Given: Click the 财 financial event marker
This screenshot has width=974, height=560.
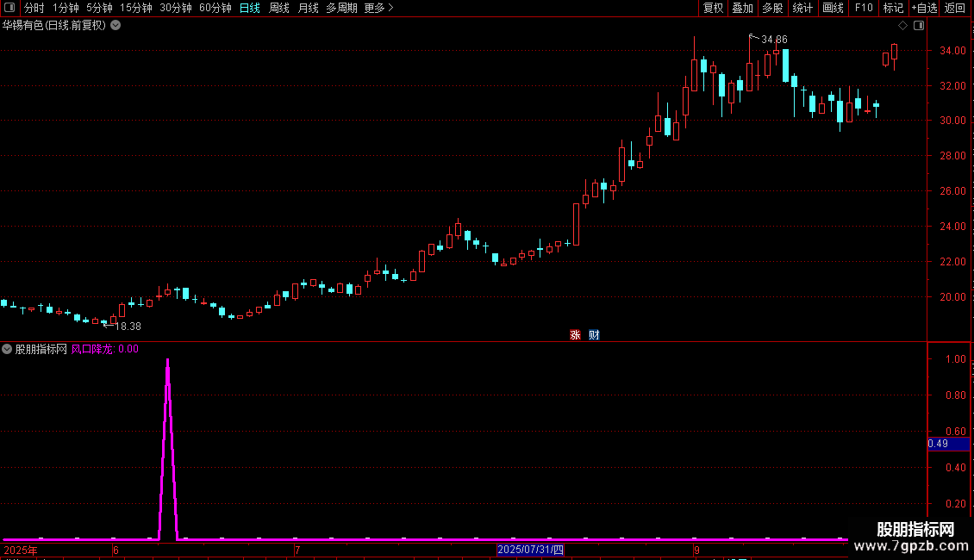Looking at the screenshot, I should [x=595, y=335].
